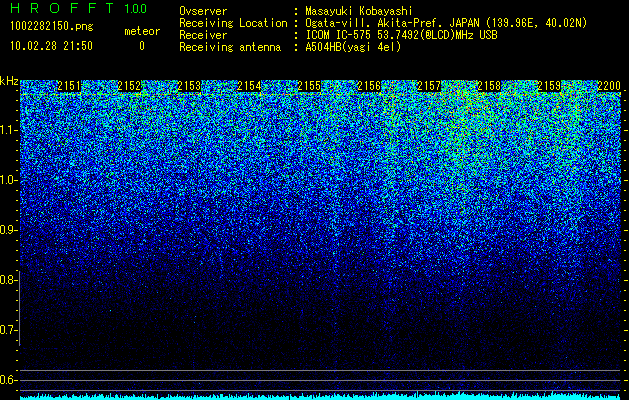Click the Receiving antenna label

(230, 47)
